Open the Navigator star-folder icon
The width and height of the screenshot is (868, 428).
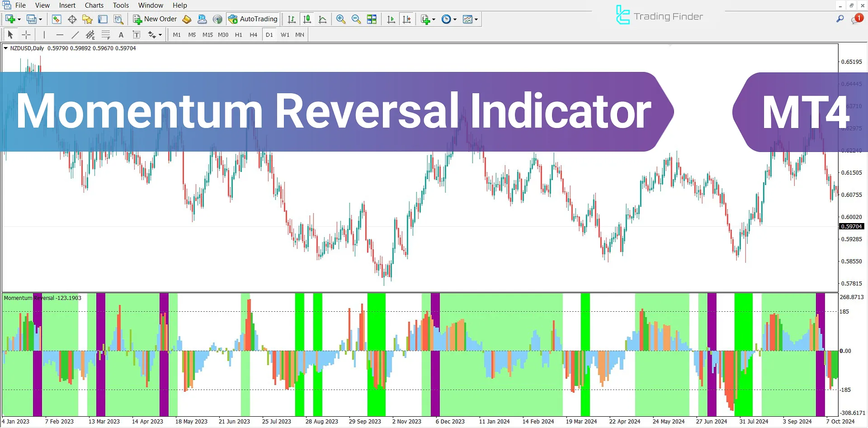click(87, 19)
